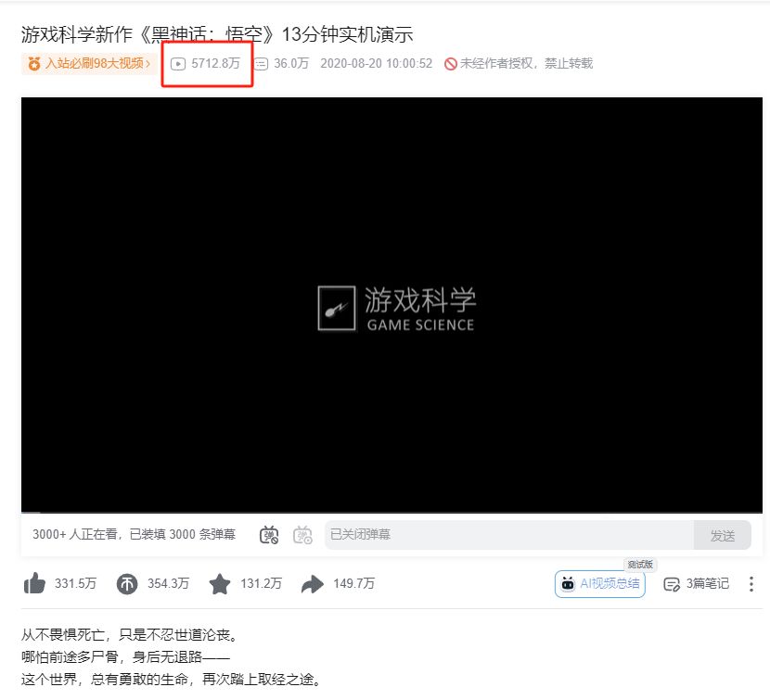Viewport: 770px width, 700px height.
Task: Click the 36.0万 danmaku count text
Action: click(x=291, y=63)
